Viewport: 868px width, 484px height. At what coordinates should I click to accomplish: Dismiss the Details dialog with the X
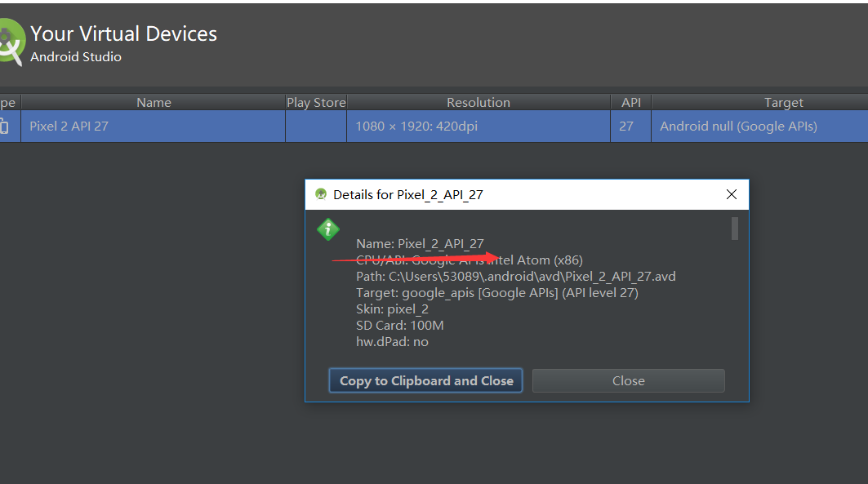click(731, 194)
